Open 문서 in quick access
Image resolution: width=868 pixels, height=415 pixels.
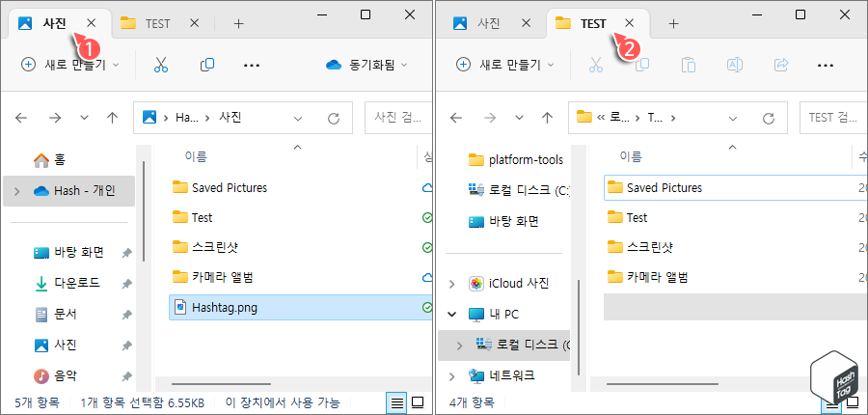(x=56, y=315)
